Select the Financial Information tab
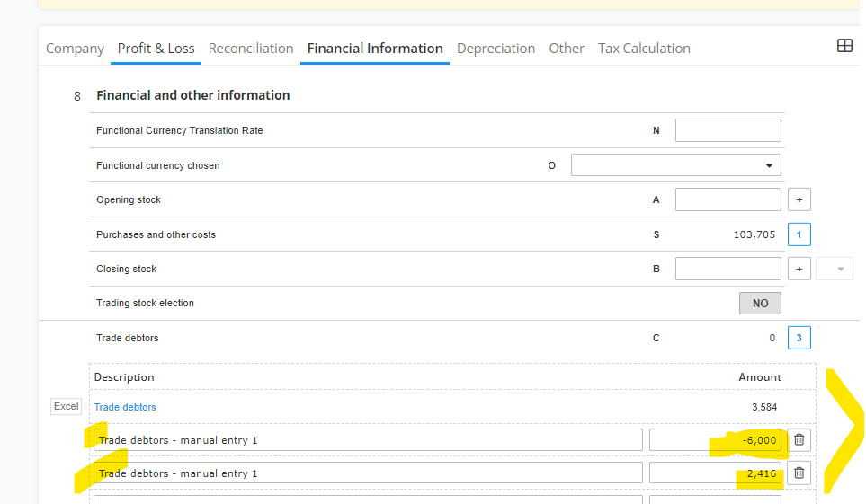Screen dimensions: 866x504 coord(375,49)
